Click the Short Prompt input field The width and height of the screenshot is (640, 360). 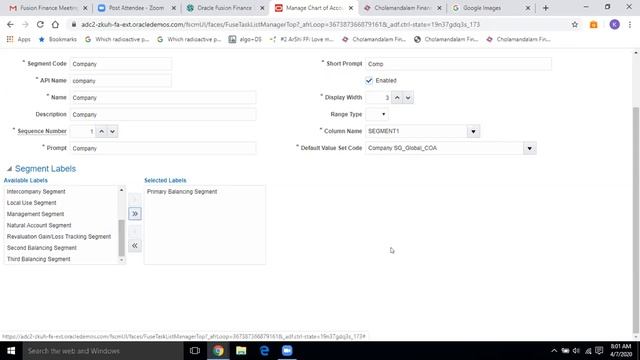(x=458, y=64)
